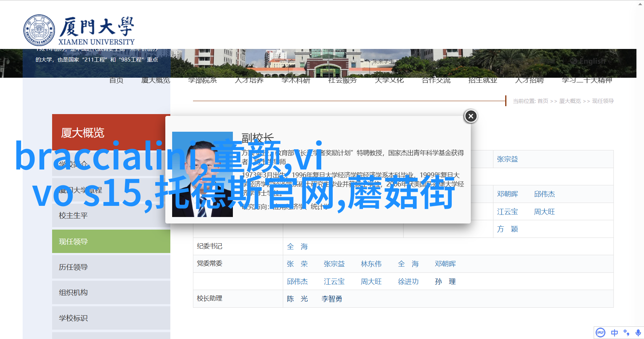Open 李智勇 in the 校长助理 row

[332, 299]
